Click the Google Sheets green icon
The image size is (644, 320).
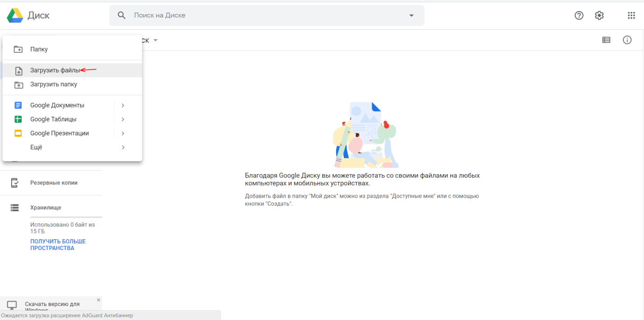click(x=18, y=119)
